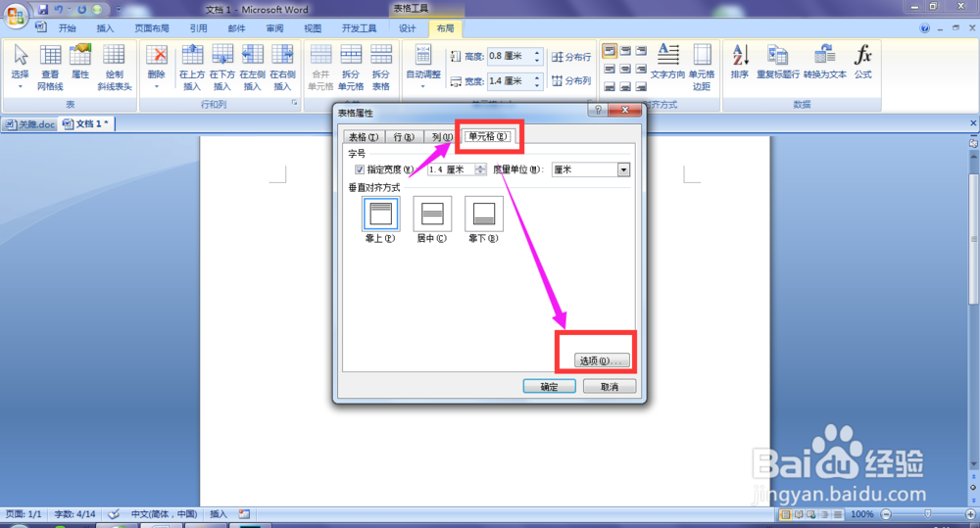Insert row above with 在上方插入
The image size is (980, 528).
(192, 68)
